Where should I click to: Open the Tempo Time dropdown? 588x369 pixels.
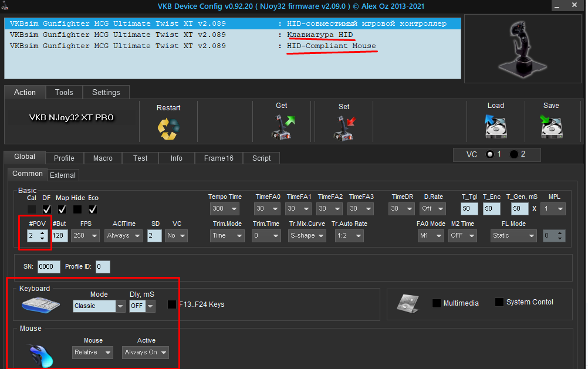point(225,208)
